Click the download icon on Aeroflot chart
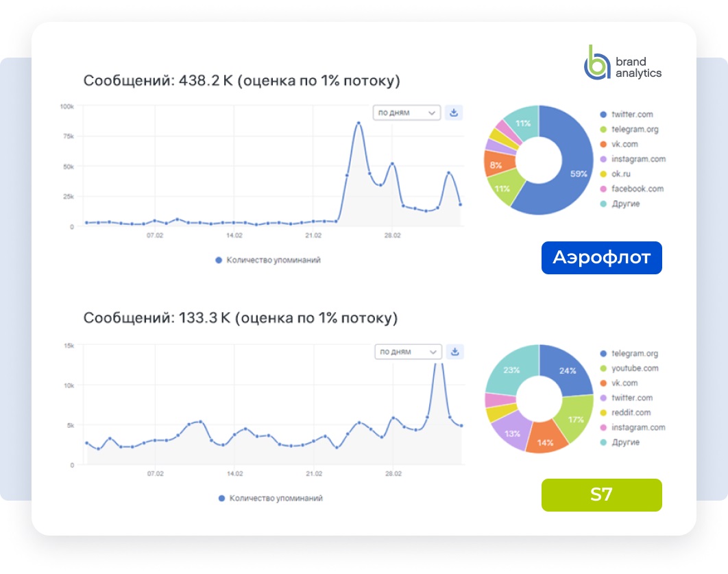728x574 pixels. 454,112
